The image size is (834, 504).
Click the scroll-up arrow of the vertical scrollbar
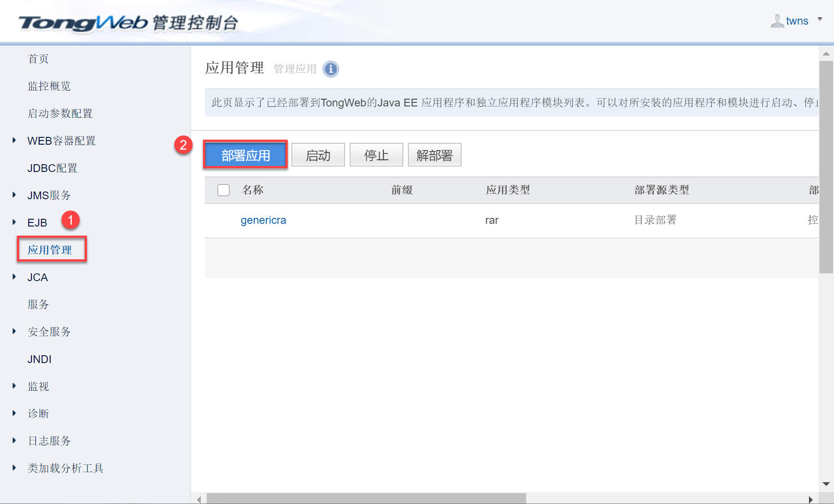pyautogui.click(x=826, y=54)
